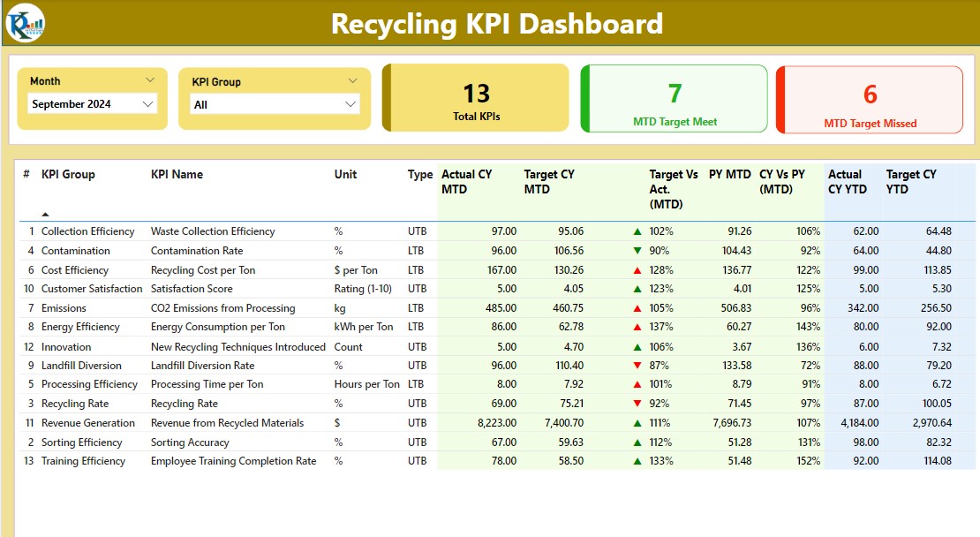Sort by PY MTD column header

[729, 174]
